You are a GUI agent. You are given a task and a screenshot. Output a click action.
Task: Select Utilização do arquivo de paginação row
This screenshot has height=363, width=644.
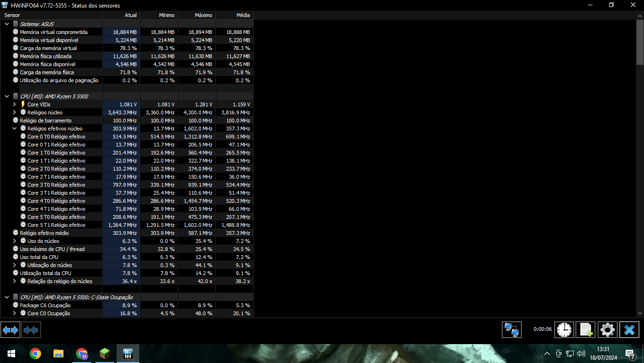point(127,80)
